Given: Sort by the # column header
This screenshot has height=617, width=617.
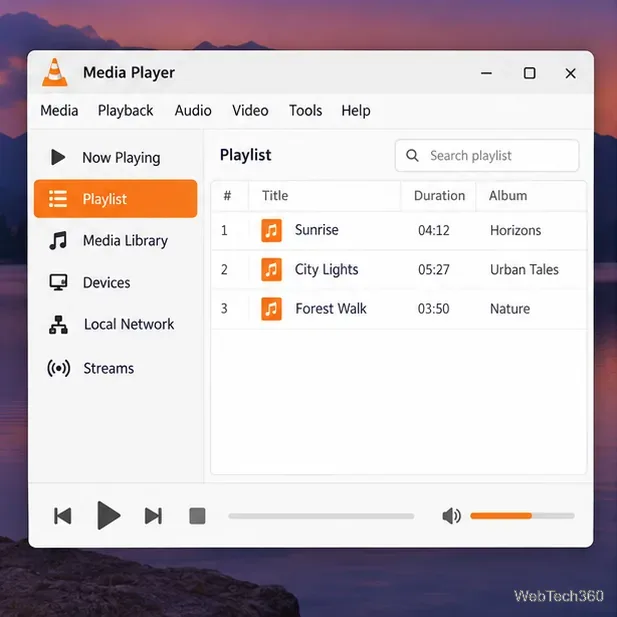Looking at the screenshot, I should 227,195.
